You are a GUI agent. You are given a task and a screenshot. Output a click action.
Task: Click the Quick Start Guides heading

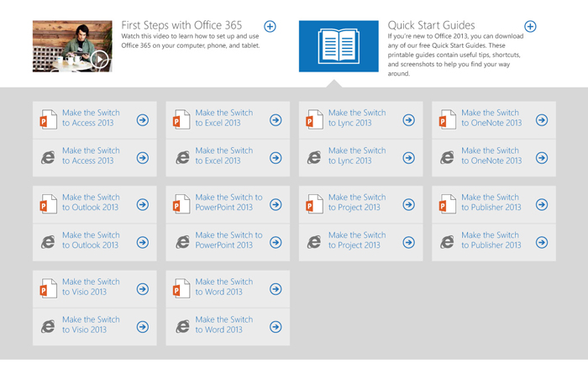(x=431, y=25)
